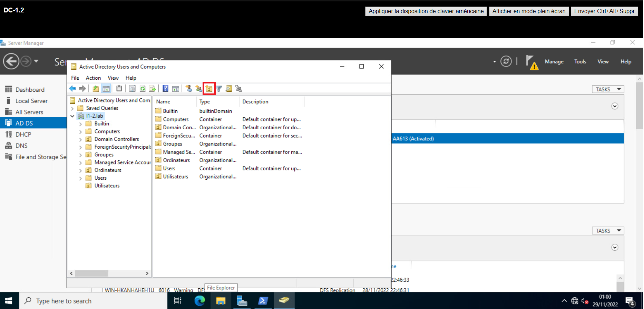Expand the Saved Queries tree node
Image resolution: width=644 pixels, height=309 pixels.
click(72, 108)
